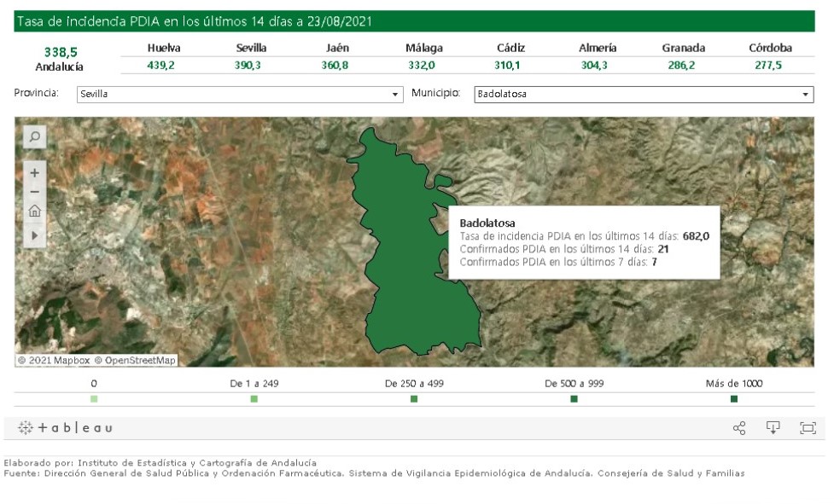Open the Tableau download icon

[773, 427]
